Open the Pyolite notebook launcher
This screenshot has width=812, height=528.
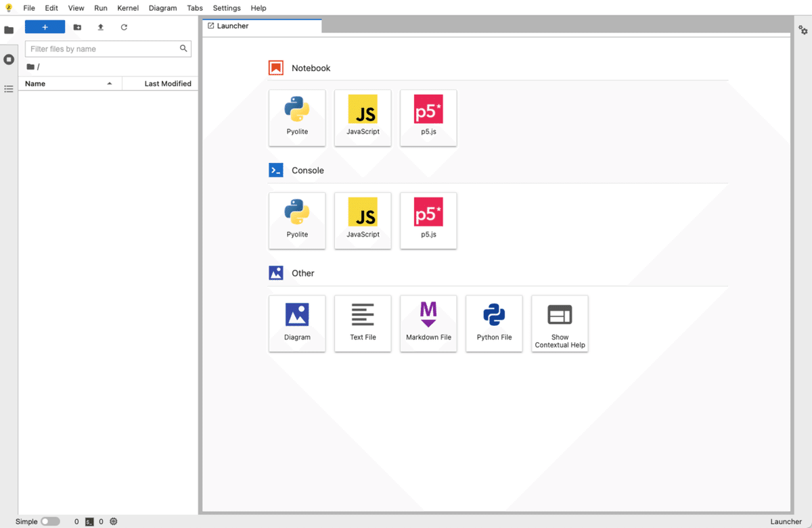297,118
